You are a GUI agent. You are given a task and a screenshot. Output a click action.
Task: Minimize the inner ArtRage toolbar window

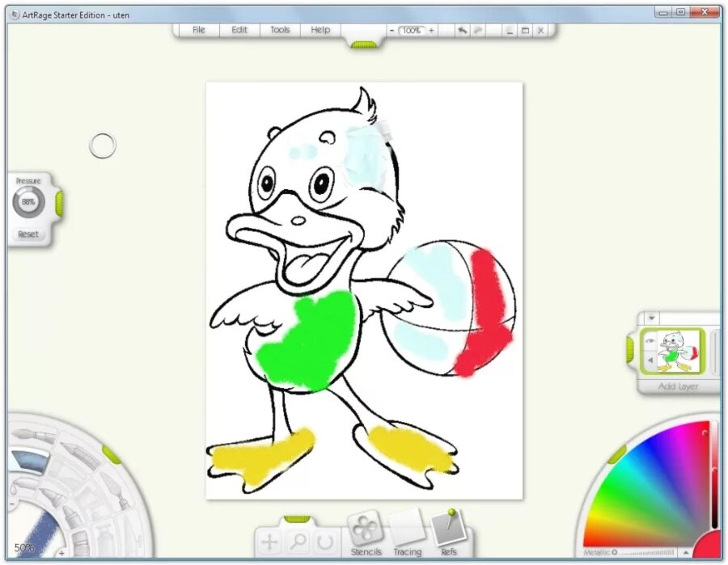click(510, 31)
